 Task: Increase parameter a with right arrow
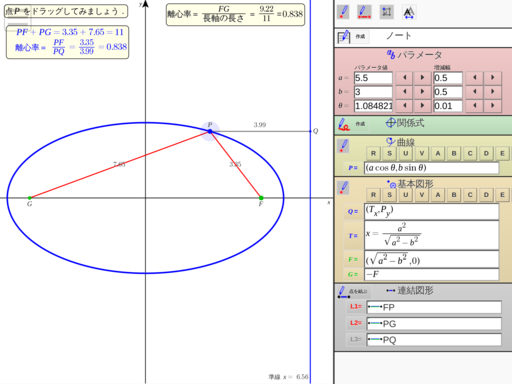point(422,78)
